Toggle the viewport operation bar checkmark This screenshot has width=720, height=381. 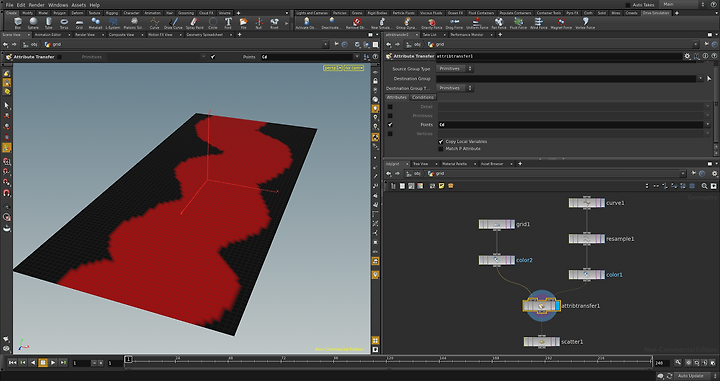click(213, 57)
